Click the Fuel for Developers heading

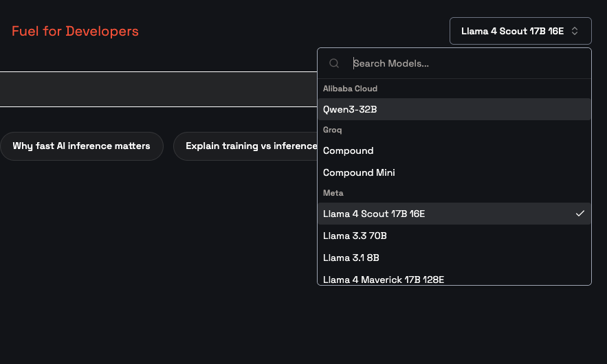[75, 31]
